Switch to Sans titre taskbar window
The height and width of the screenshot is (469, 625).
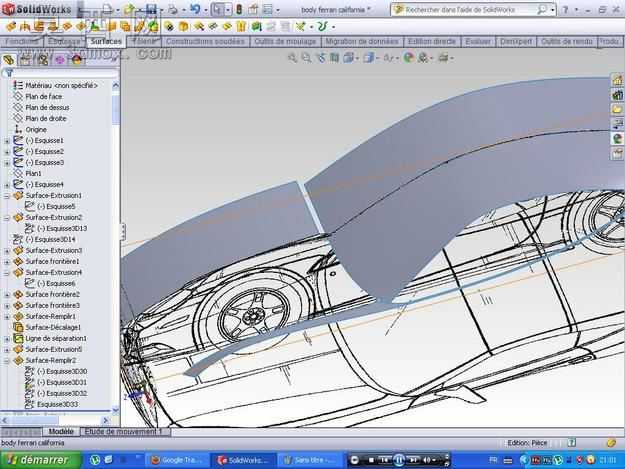coord(309,460)
